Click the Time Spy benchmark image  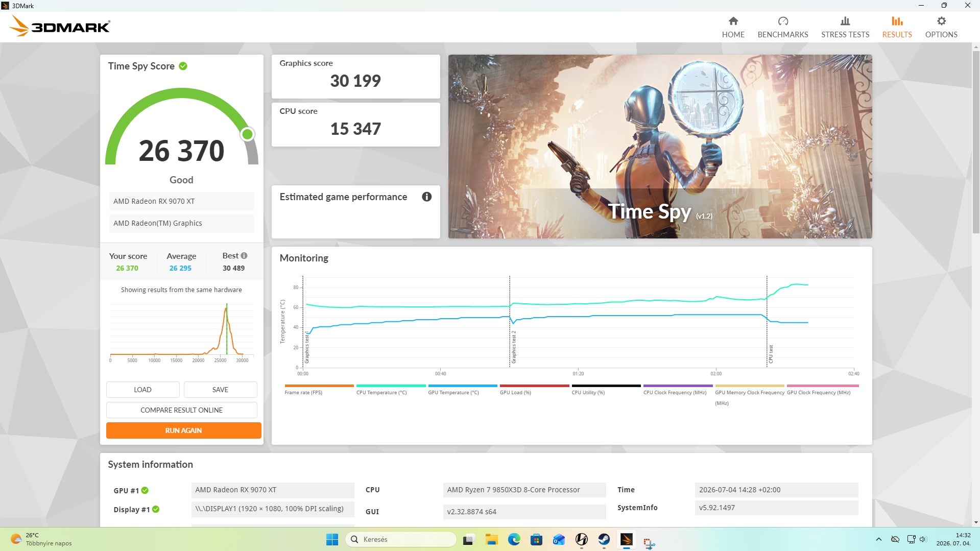(660, 146)
